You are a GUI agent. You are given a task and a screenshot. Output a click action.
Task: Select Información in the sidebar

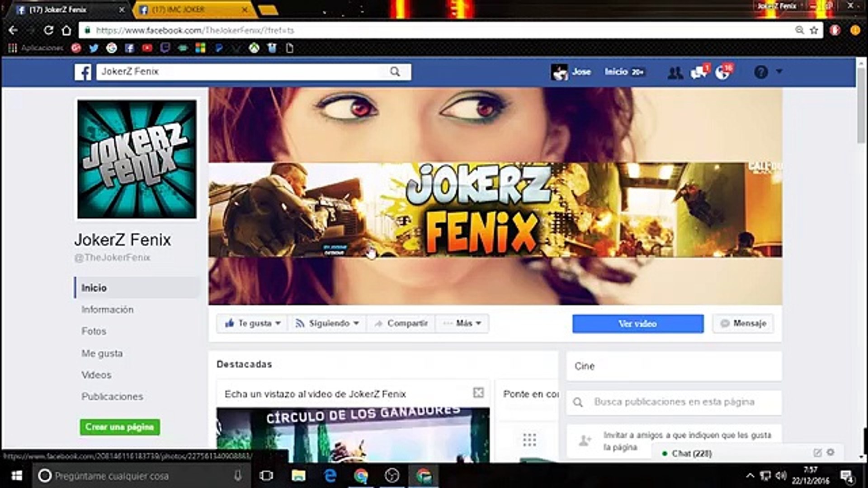tap(107, 310)
